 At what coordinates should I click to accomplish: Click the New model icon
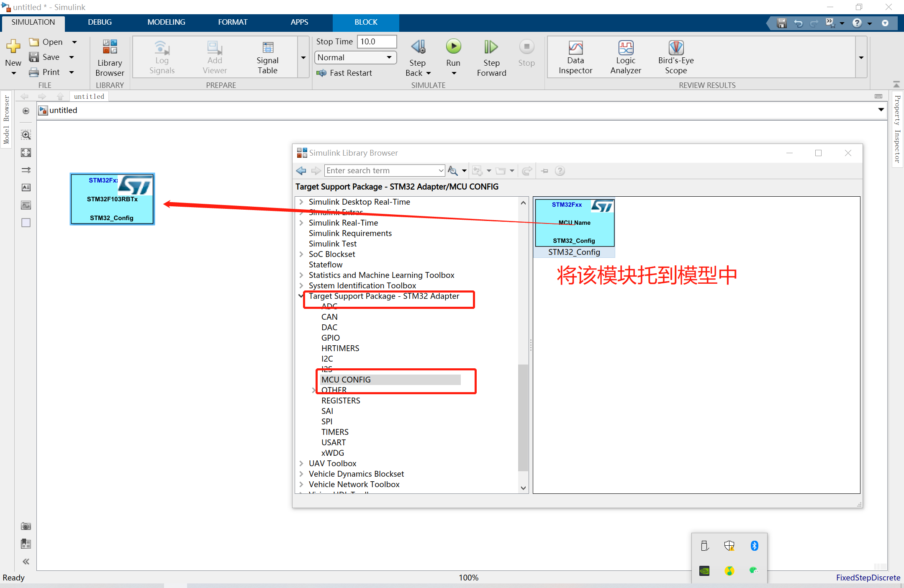coord(13,46)
